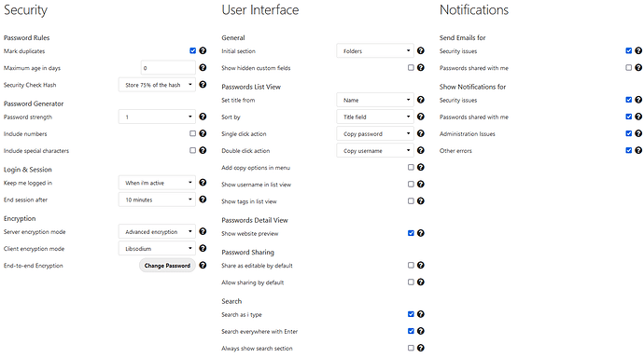Open Server encryption mode dropdown
The image size is (644, 358).
[157, 232]
